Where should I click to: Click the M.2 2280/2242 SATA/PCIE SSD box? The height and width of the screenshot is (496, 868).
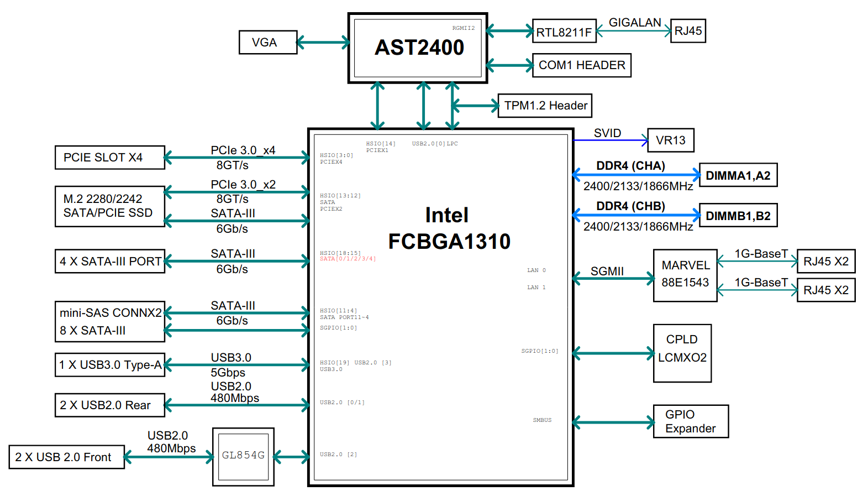(x=110, y=206)
